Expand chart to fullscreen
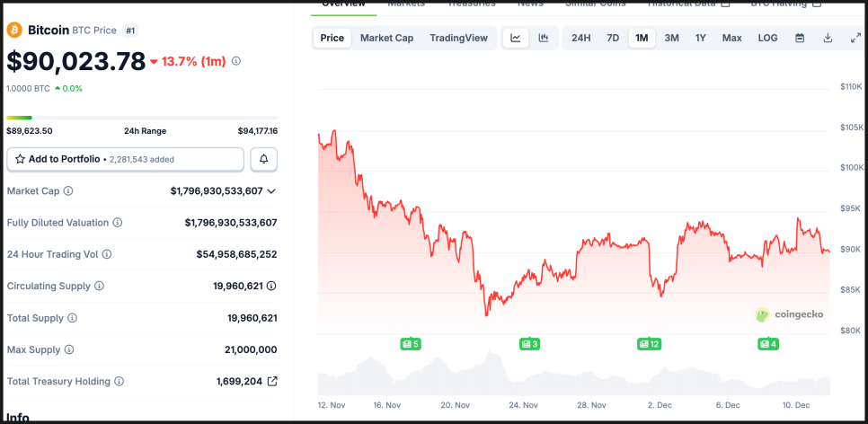The width and height of the screenshot is (868, 424). [855, 38]
